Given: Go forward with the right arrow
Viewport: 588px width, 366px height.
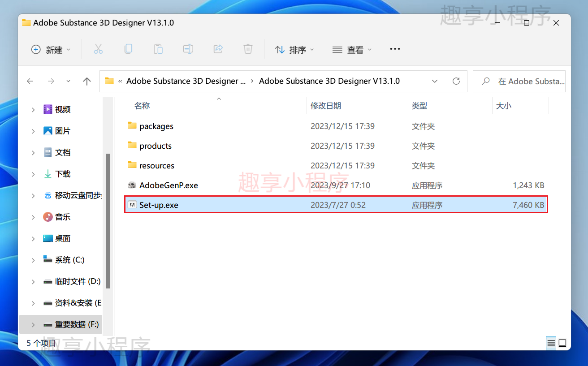Looking at the screenshot, I should click(x=51, y=81).
